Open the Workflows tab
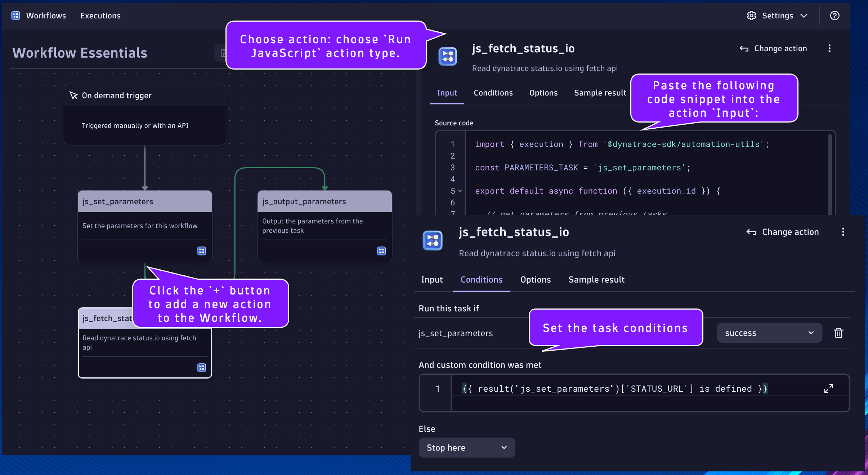 point(46,15)
